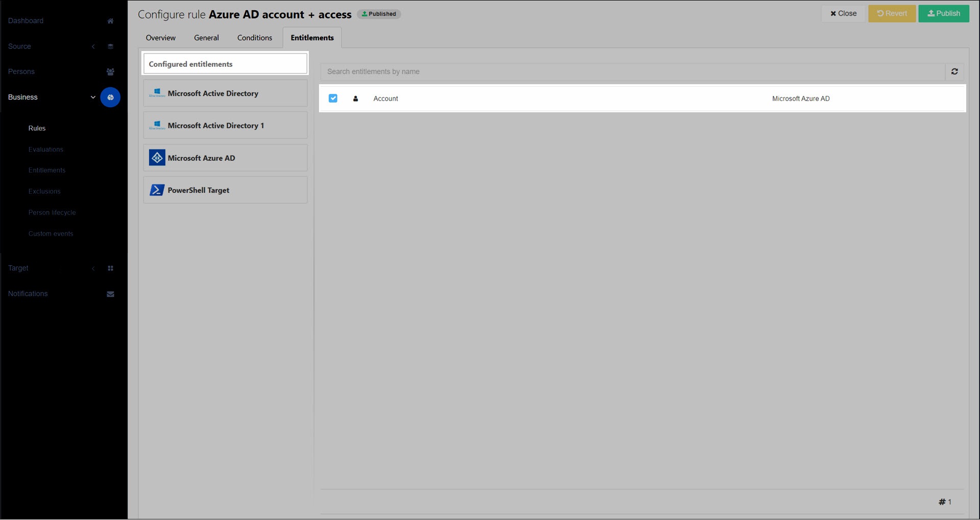Image resolution: width=980 pixels, height=520 pixels.
Task: Select Microsoft Active Directory target
Action: pos(225,93)
